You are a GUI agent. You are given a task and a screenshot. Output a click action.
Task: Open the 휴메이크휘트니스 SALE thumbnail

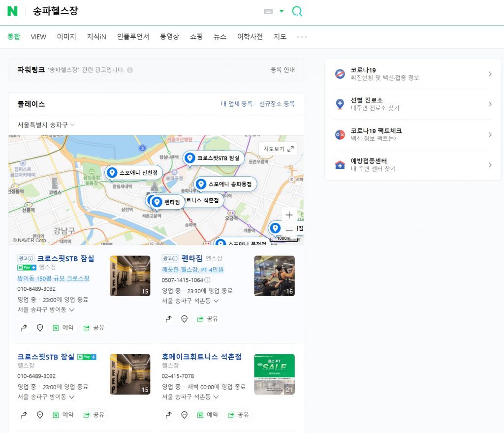tap(274, 374)
